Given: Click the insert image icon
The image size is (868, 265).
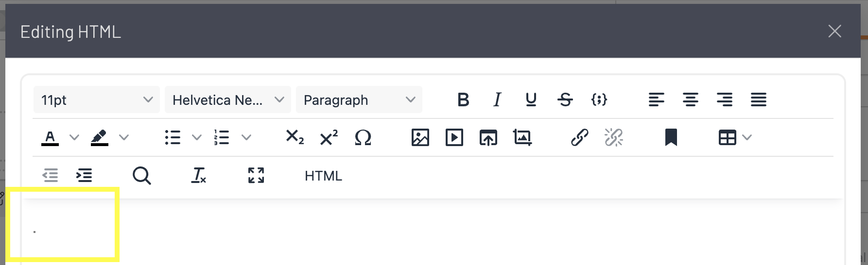Looking at the screenshot, I should 420,138.
